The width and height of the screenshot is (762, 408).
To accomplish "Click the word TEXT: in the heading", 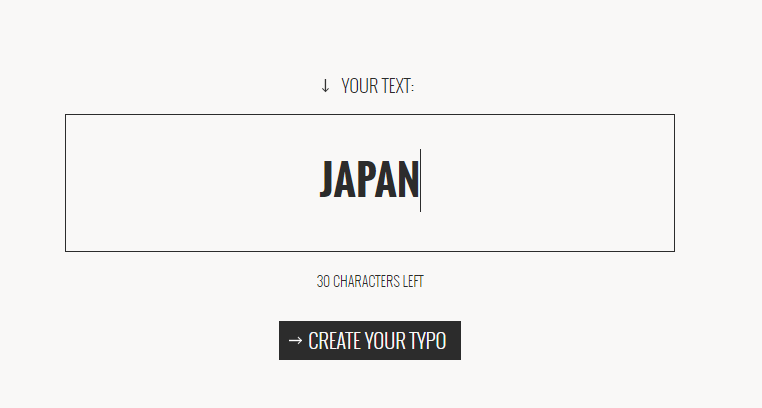I will click(396, 87).
